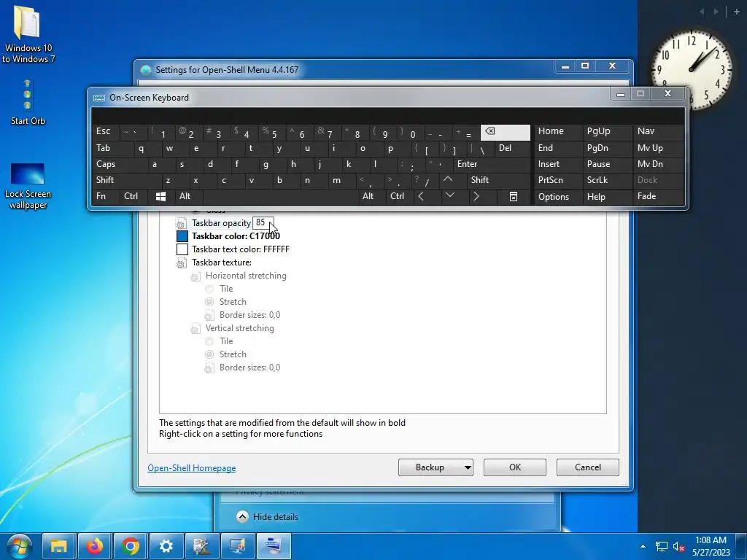Screen dimensions: 747x560
Task: Tap the Home key on keyboard
Action: tap(558, 131)
